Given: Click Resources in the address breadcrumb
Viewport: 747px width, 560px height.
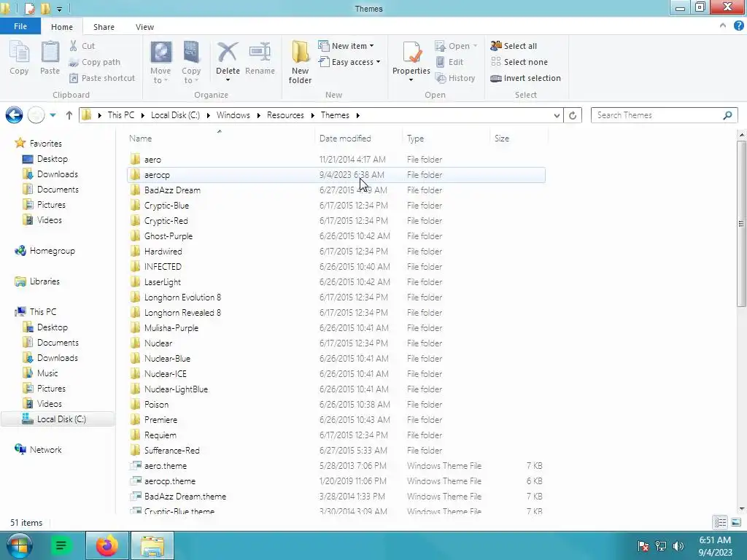Looking at the screenshot, I should (x=285, y=115).
